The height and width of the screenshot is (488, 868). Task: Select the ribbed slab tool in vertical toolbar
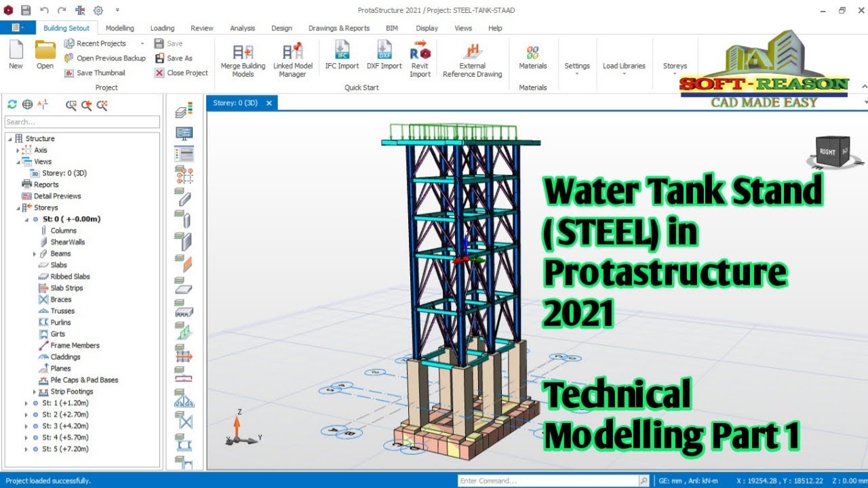(x=184, y=309)
